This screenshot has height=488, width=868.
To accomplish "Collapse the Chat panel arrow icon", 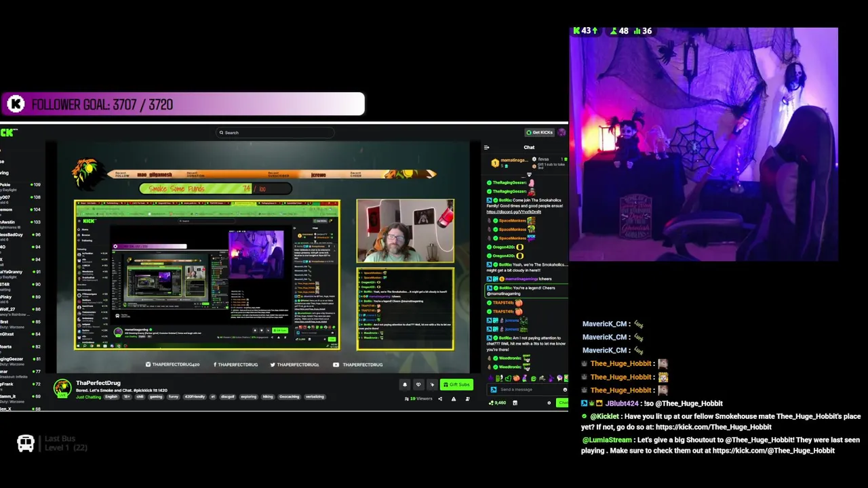I will click(x=486, y=147).
